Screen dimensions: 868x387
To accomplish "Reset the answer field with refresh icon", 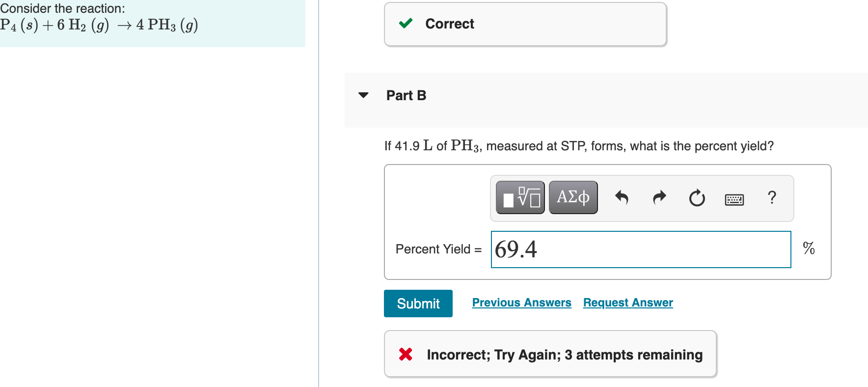I will click(697, 198).
